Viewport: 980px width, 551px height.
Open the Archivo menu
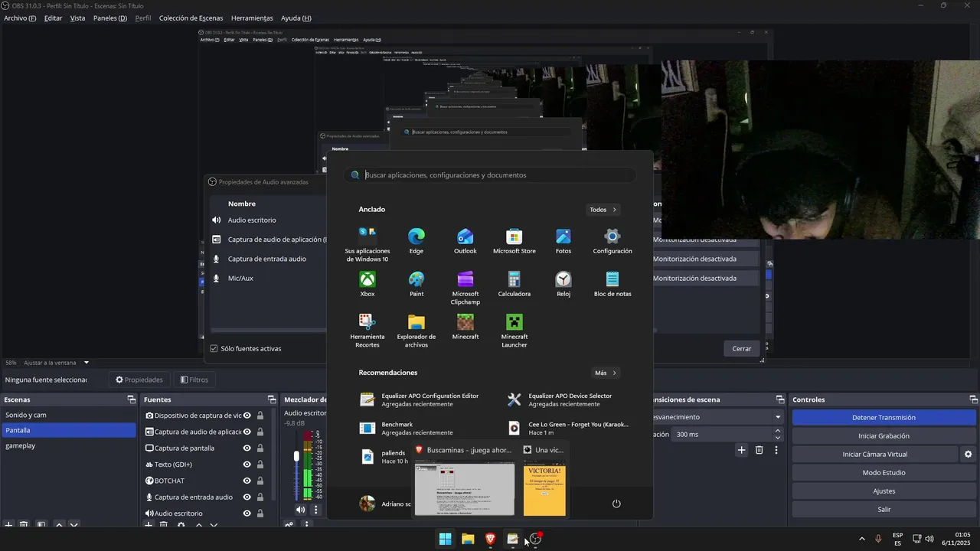[20, 18]
